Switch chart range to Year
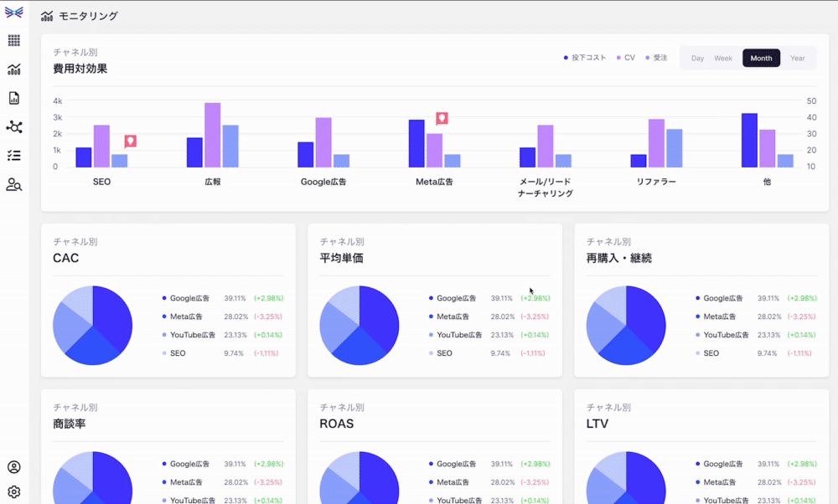Viewport: 838px width, 504px height. [798, 59]
